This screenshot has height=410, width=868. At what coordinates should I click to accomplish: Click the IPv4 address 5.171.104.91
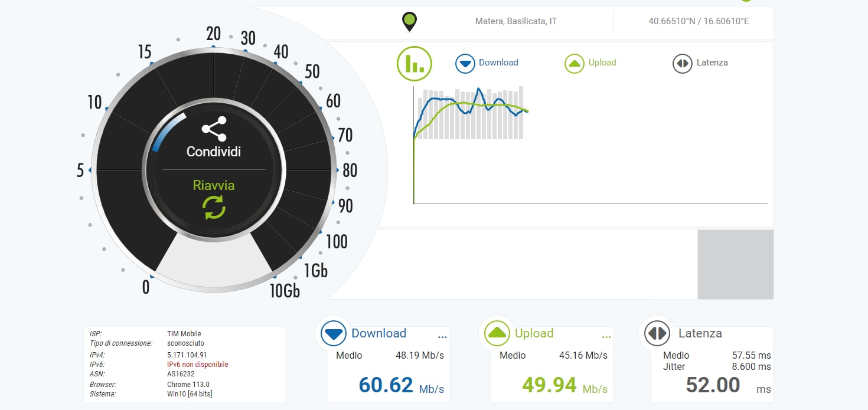coord(187,355)
